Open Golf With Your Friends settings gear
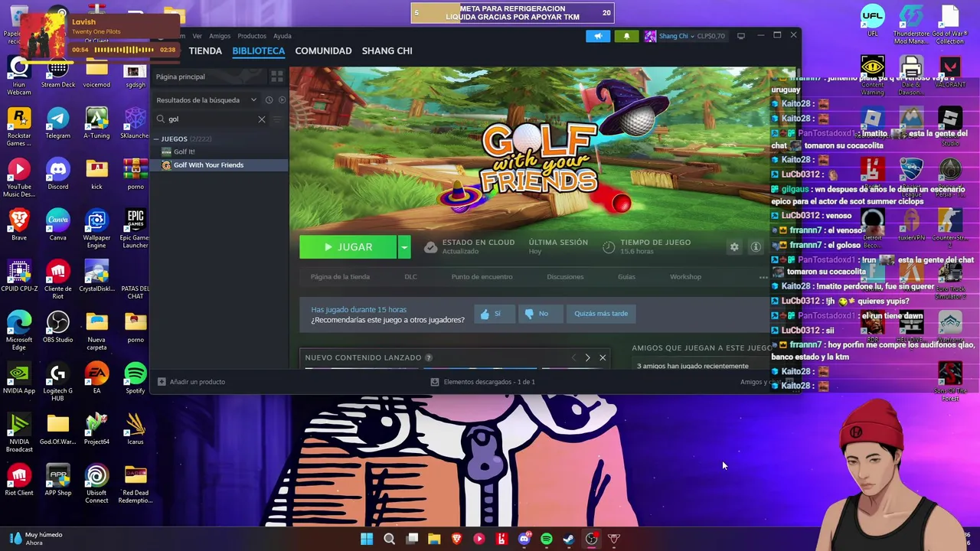Screen dimensions: 980x551 coord(734,247)
